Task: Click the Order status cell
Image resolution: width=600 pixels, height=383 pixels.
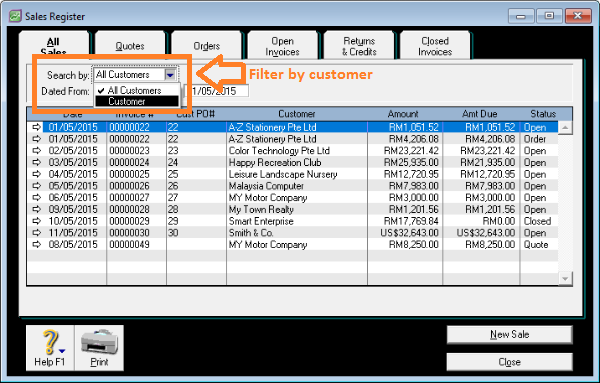Action: [535, 139]
